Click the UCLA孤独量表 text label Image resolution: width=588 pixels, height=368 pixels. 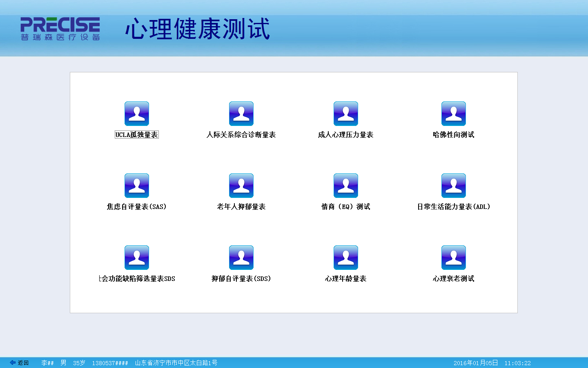coord(136,135)
